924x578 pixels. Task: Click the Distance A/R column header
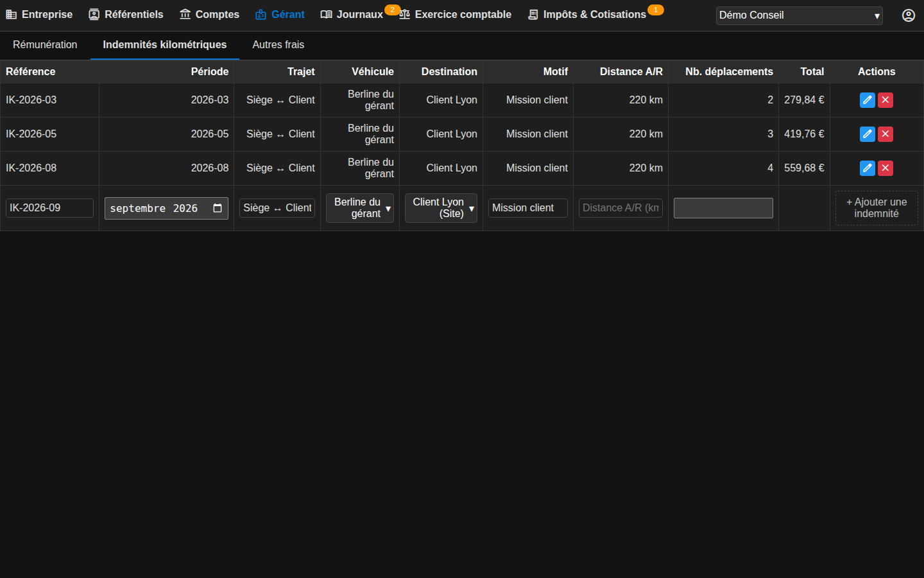coord(621,72)
